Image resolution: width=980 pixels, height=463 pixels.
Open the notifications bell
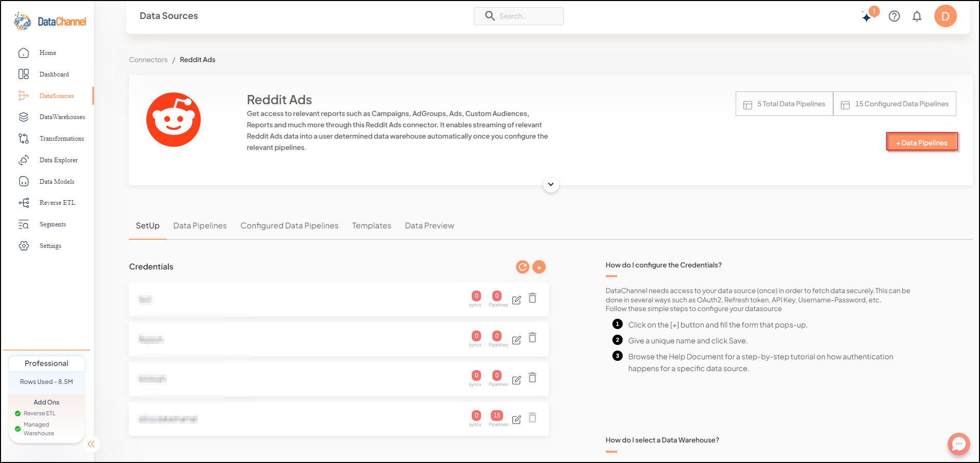917,16
